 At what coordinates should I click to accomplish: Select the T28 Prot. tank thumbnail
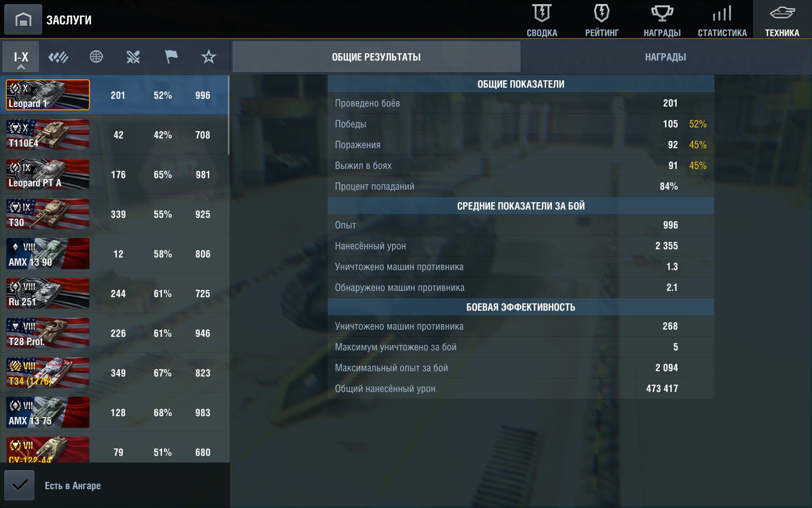click(x=48, y=333)
